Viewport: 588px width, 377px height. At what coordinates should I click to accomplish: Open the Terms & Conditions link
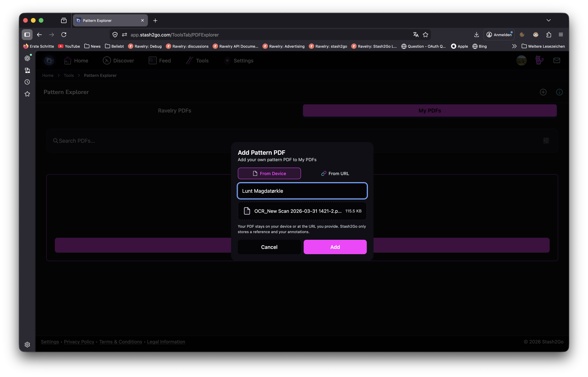(120, 342)
